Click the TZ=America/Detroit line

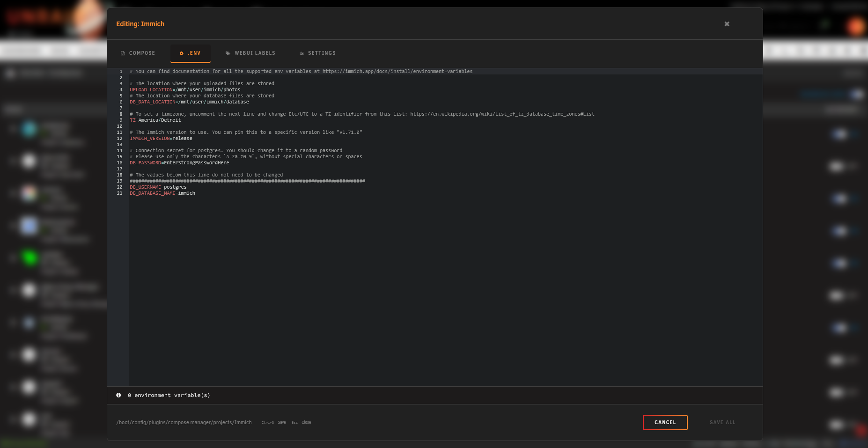[155, 120]
